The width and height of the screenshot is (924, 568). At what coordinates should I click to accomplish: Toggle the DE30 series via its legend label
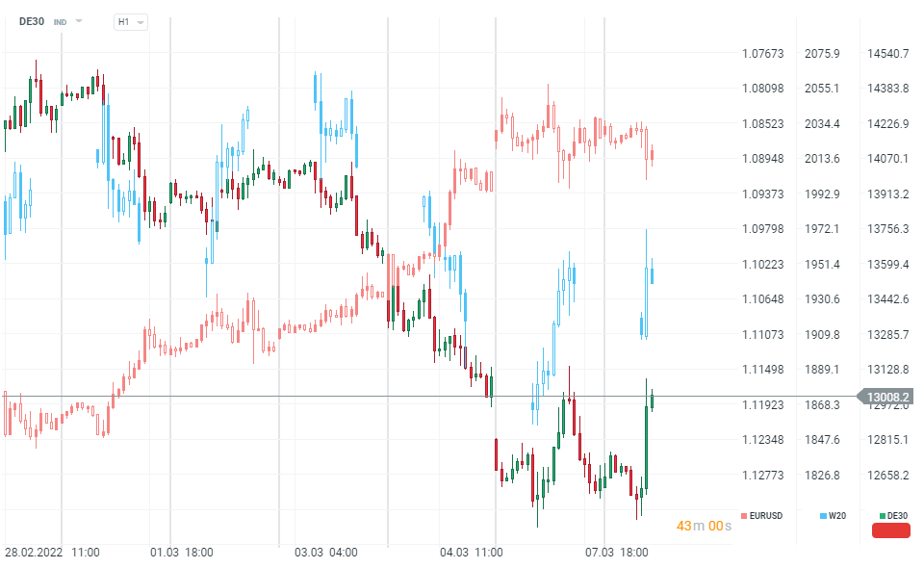(897, 516)
